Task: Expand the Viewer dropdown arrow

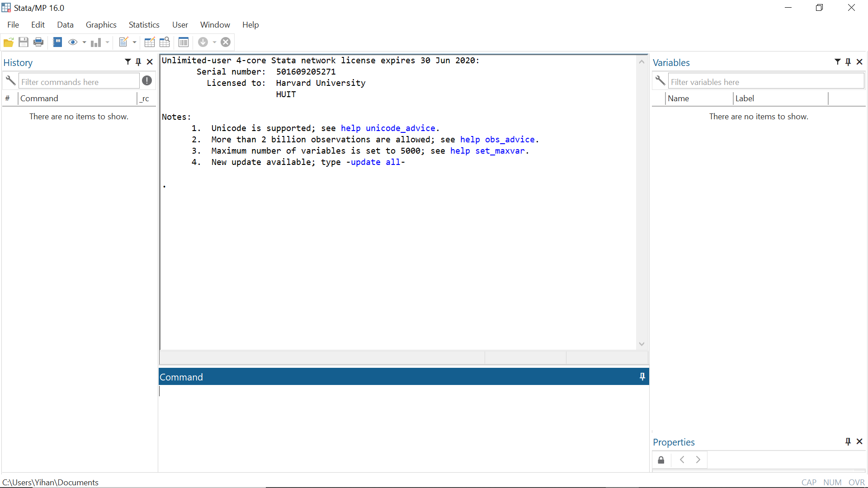Action: 84,42
